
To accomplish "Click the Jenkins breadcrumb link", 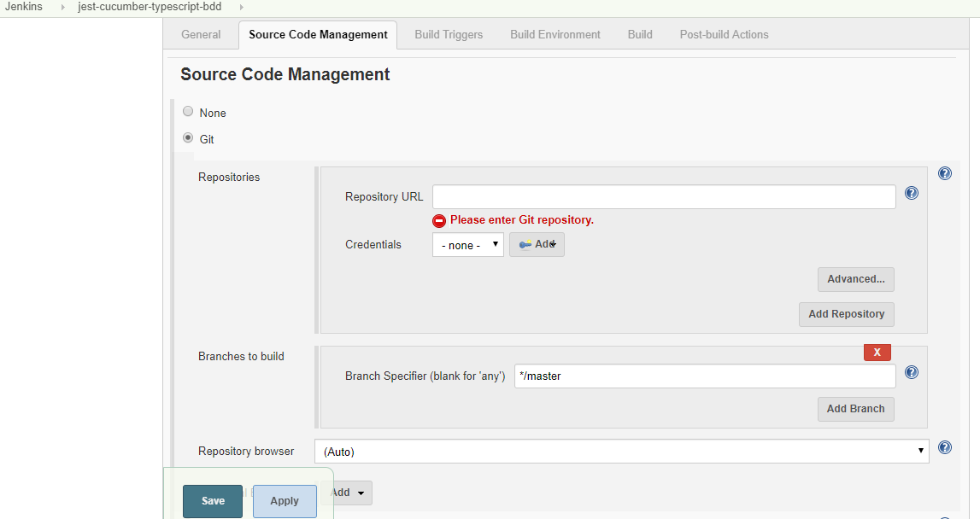I will (x=24, y=7).
